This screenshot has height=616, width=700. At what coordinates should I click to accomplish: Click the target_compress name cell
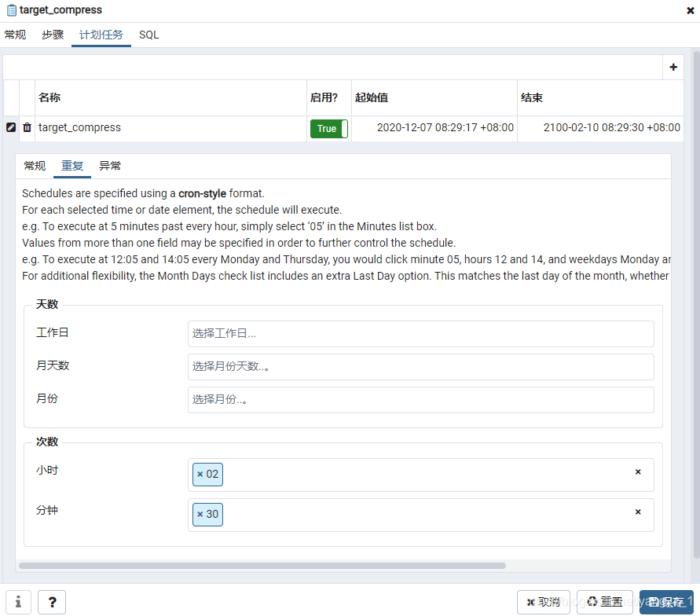170,128
